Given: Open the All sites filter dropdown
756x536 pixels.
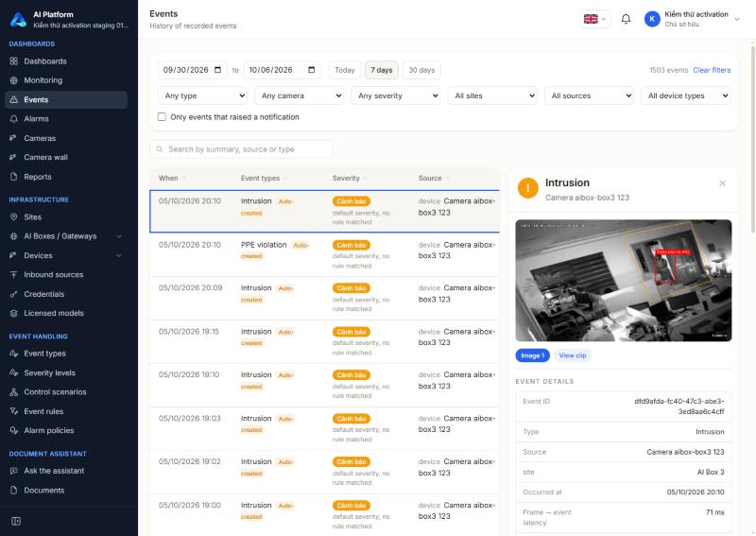Looking at the screenshot, I should (x=492, y=95).
